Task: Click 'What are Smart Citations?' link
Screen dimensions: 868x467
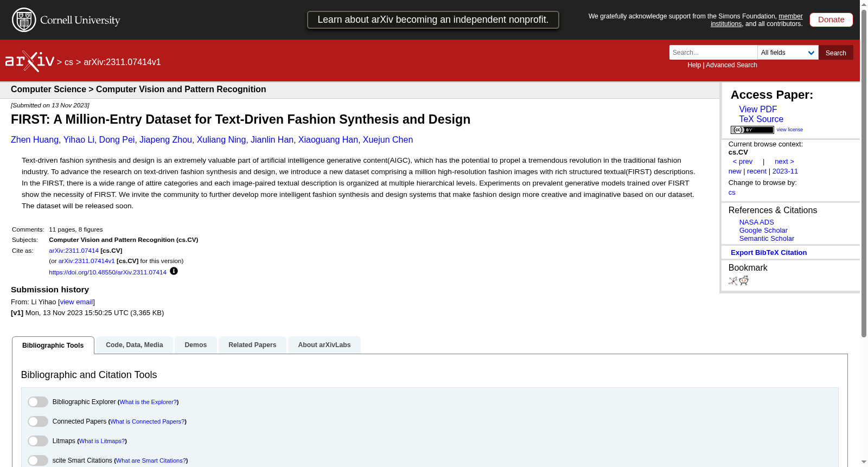Action: coord(151,460)
